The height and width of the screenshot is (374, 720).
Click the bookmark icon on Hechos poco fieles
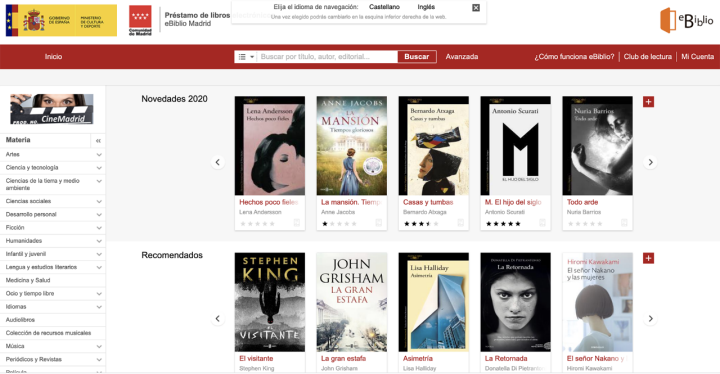click(x=297, y=223)
